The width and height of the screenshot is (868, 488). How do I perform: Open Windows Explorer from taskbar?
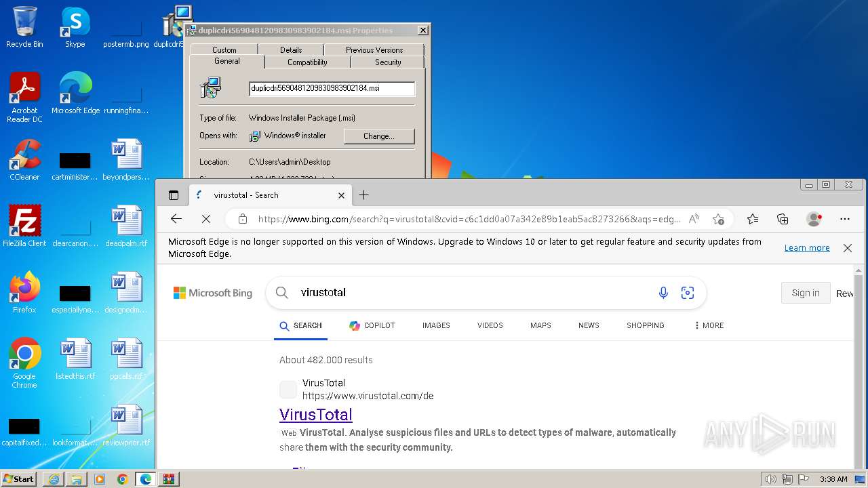(77, 479)
